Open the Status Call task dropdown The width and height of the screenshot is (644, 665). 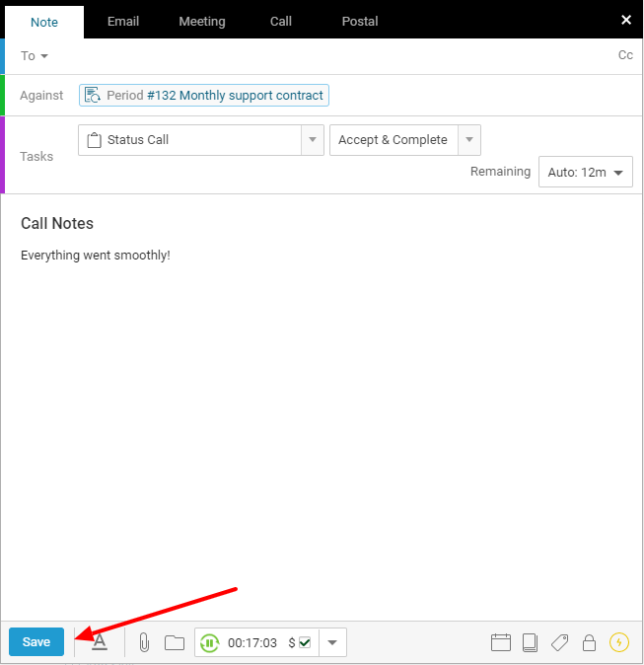(x=313, y=140)
